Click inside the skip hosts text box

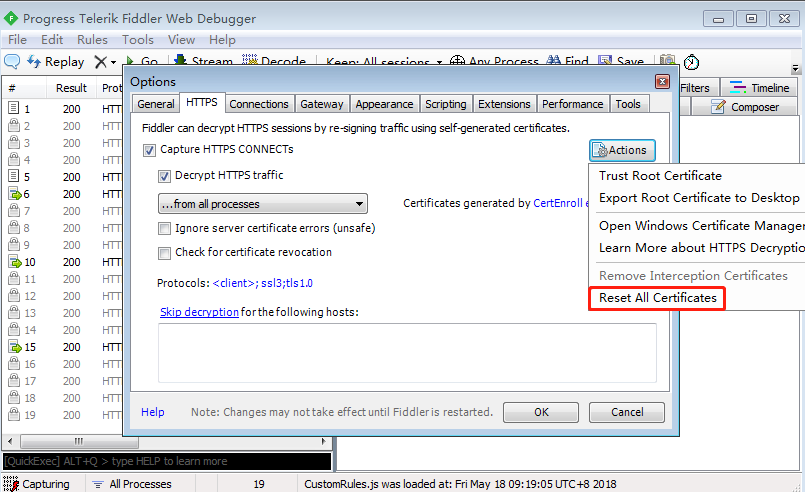coord(407,353)
